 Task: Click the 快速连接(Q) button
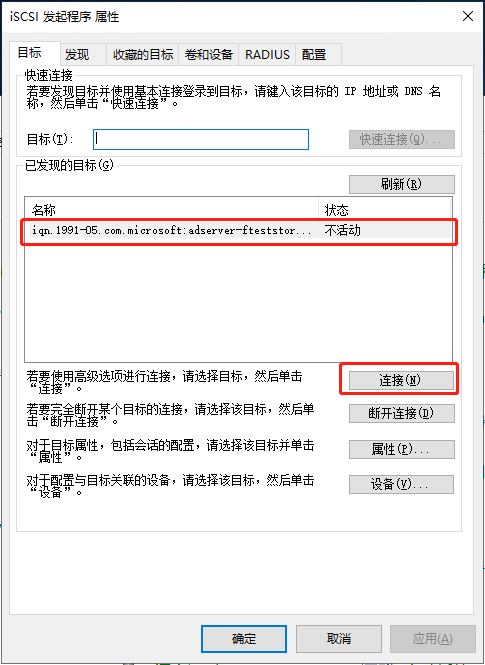pos(401,140)
